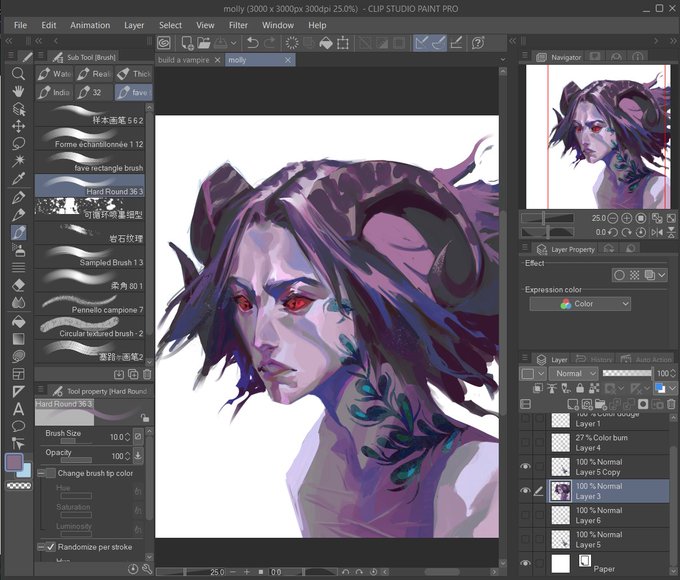Switch to Auto Action tab
The width and height of the screenshot is (680, 580).
coord(647,359)
